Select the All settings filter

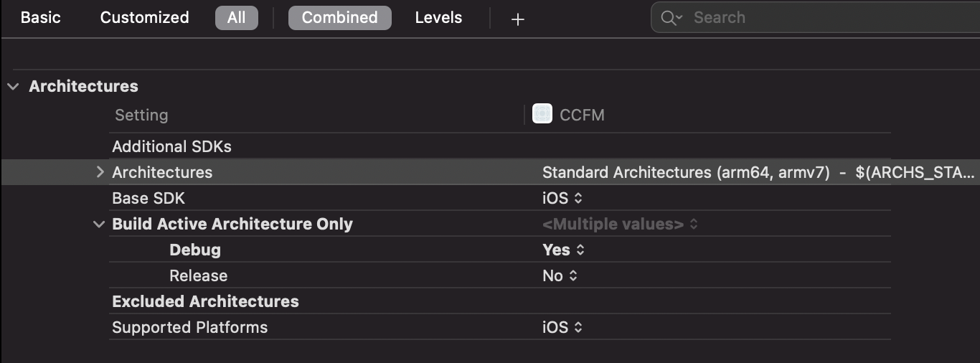pyautogui.click(x=237, y=18)
